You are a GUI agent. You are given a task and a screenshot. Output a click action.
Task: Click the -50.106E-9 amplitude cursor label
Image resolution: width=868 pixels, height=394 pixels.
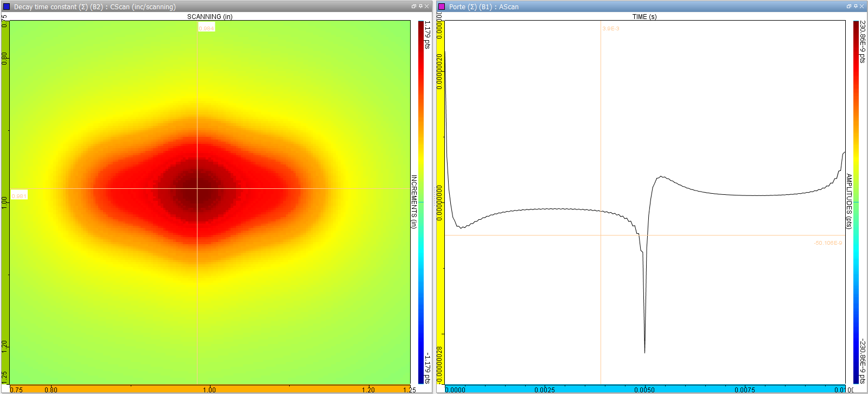(828, 243)
